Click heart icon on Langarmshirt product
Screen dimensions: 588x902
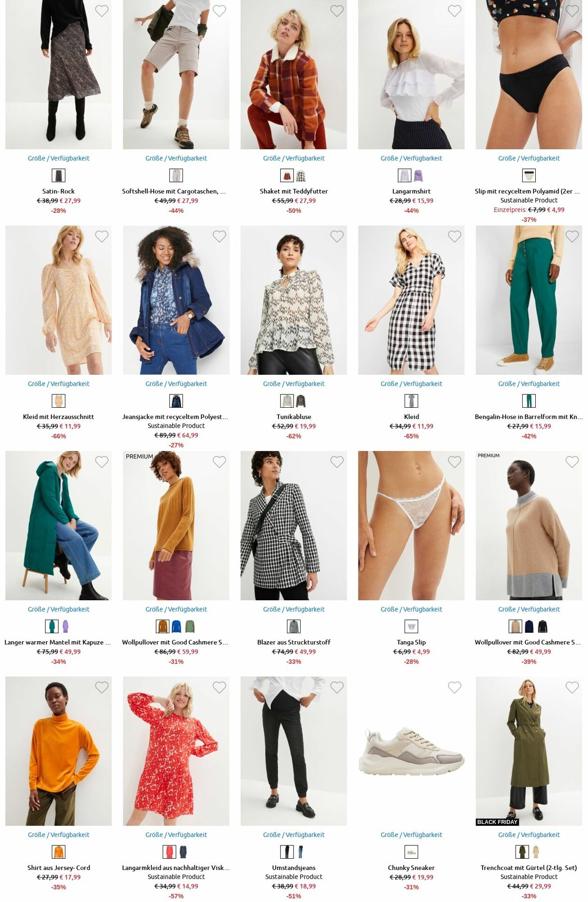click(x=454, y=10)
